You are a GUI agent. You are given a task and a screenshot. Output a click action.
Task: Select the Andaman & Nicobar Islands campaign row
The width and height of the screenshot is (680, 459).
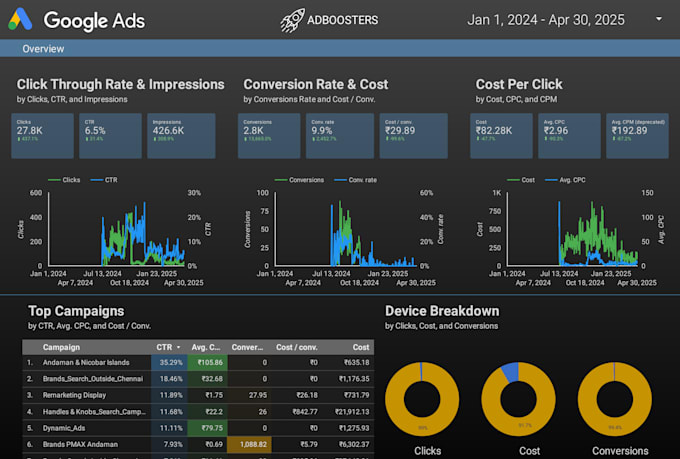pyautogui.click(x=198, y=362)
